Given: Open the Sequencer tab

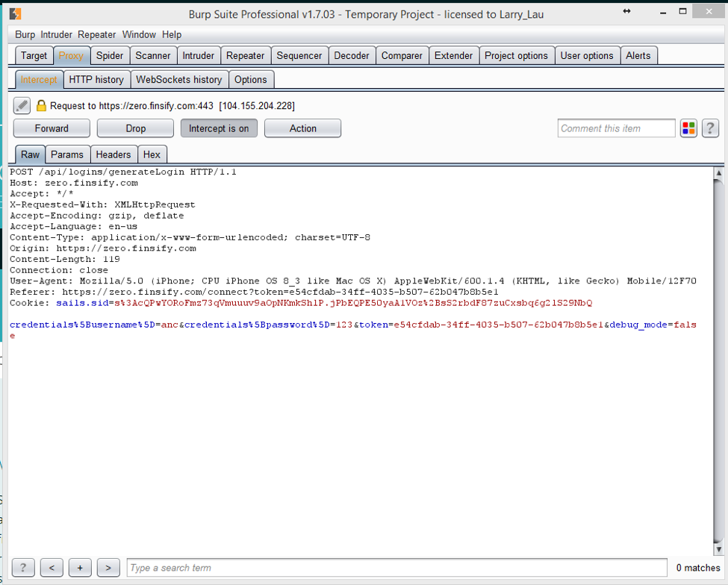Looking at the screenshot, I should 299,56.
